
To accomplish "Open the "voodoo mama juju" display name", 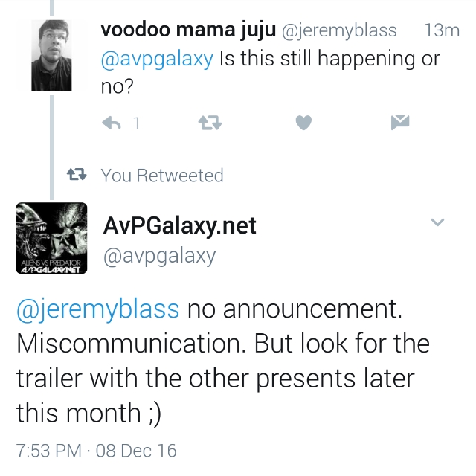I will tap(187, 31).
